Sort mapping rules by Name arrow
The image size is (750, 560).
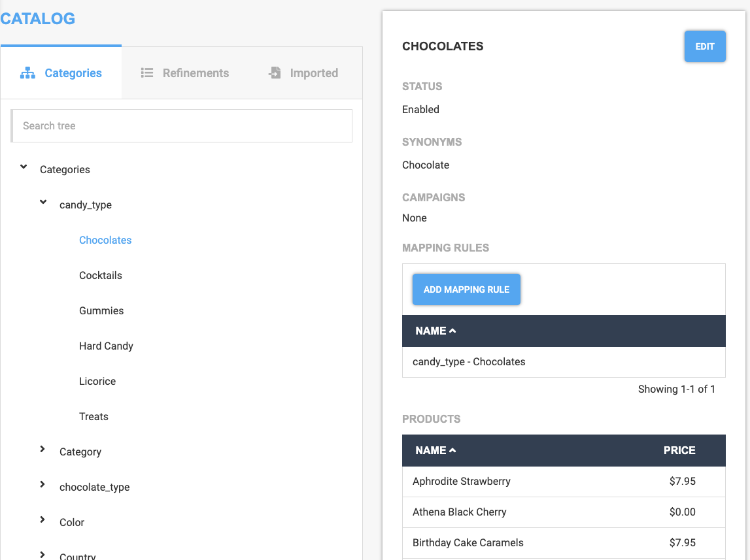(452, 331)
